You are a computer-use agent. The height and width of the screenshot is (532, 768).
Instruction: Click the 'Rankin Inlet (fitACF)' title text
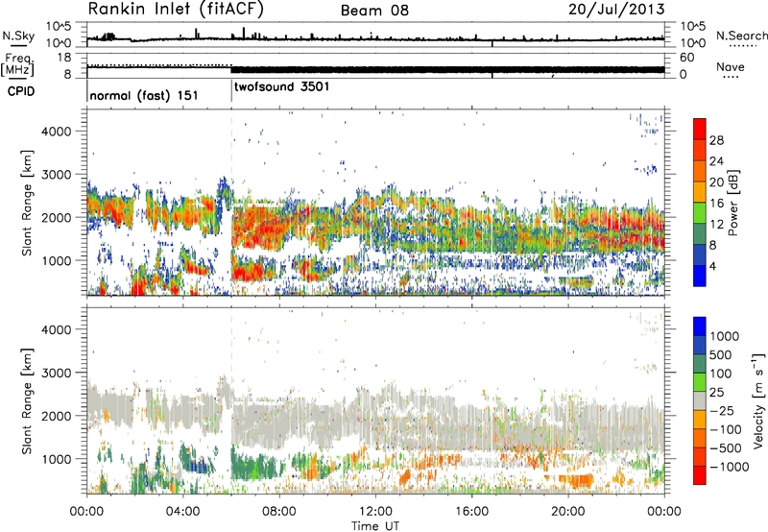pos(176,10)
